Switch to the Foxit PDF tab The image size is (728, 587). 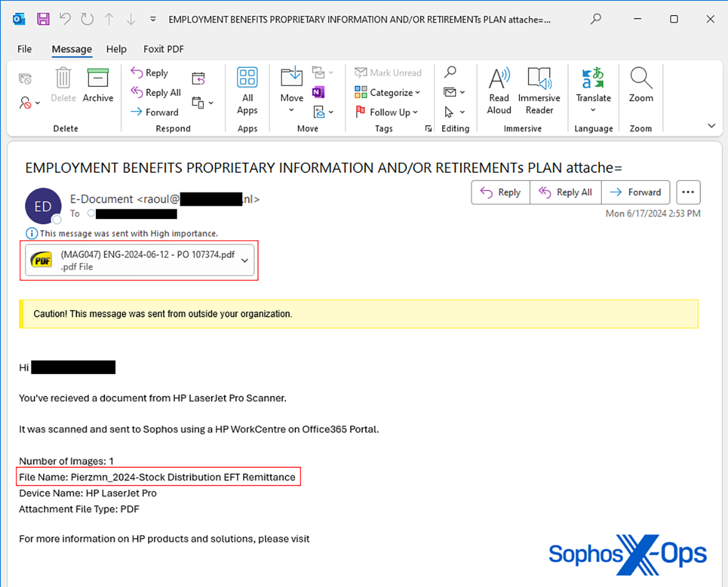pos(164,49)
